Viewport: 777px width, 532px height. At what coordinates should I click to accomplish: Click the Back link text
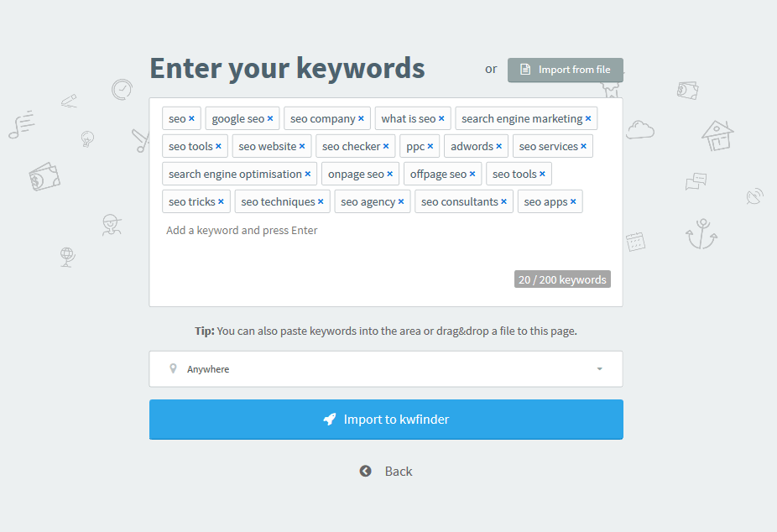click(x=399, y=471)
